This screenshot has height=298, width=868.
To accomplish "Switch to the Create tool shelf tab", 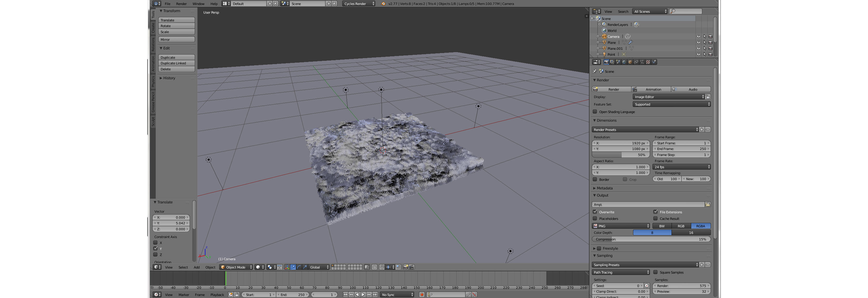I will tap(153, 28).
